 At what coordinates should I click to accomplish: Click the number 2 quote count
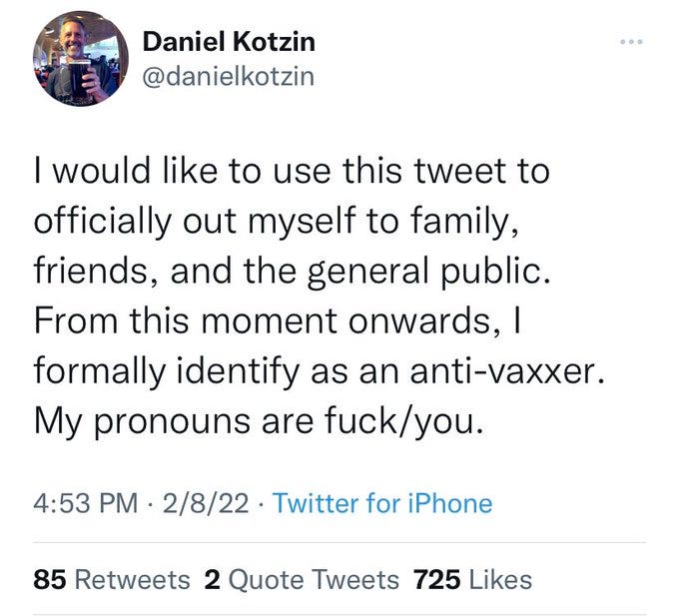(x=212, y=579)
